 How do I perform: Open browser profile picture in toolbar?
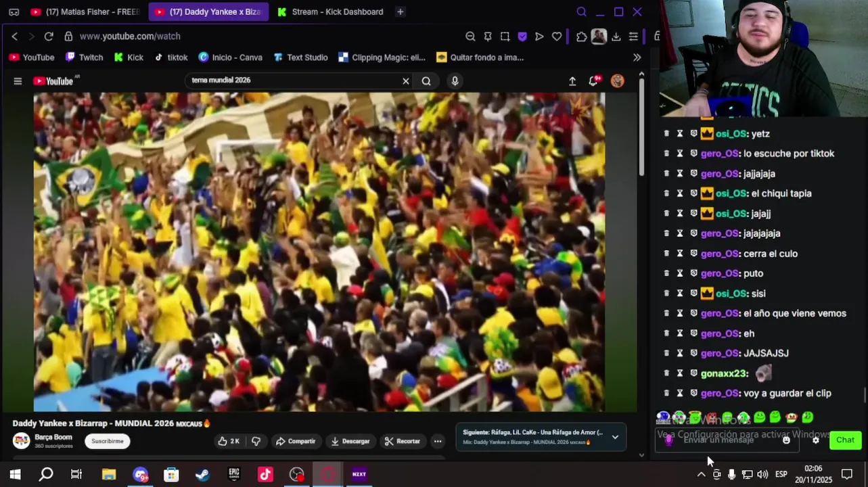pos(599,37)
